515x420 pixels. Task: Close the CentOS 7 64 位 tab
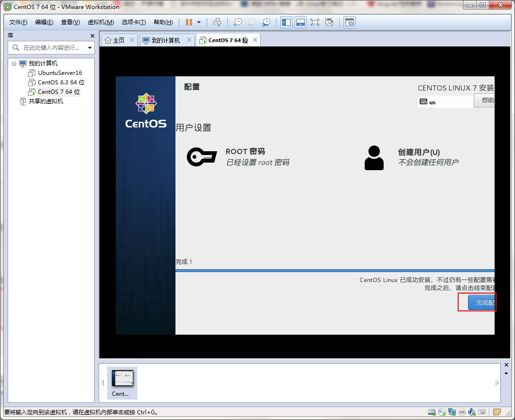click(255, 40)
